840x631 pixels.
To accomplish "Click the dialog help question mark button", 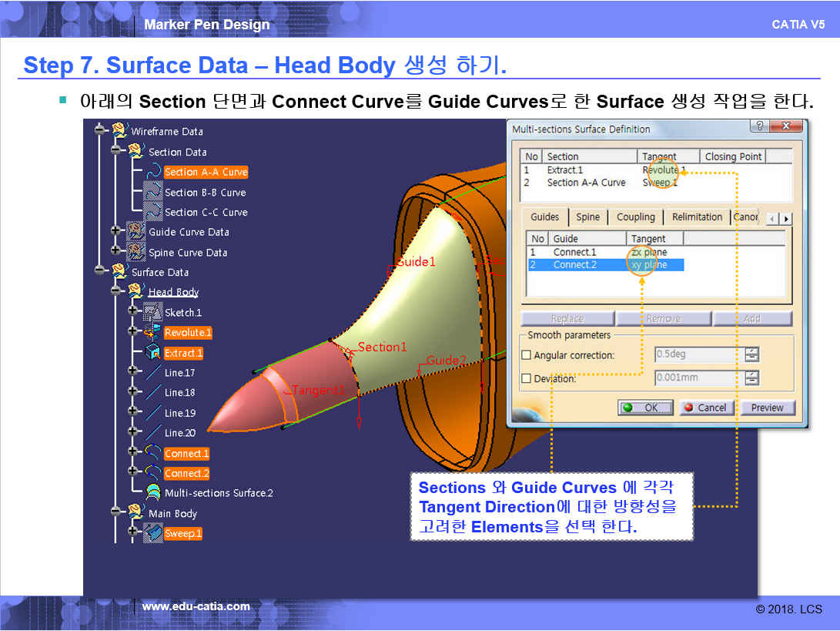I will (760, 127).
